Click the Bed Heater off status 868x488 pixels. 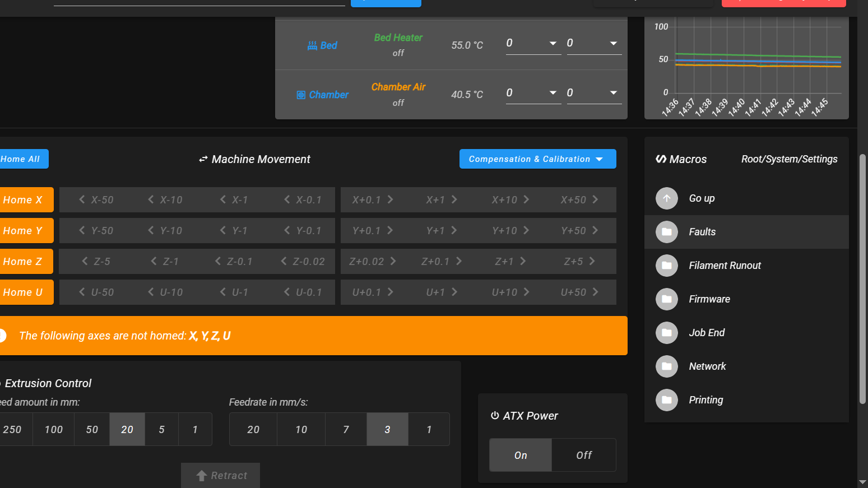[398, 53]
